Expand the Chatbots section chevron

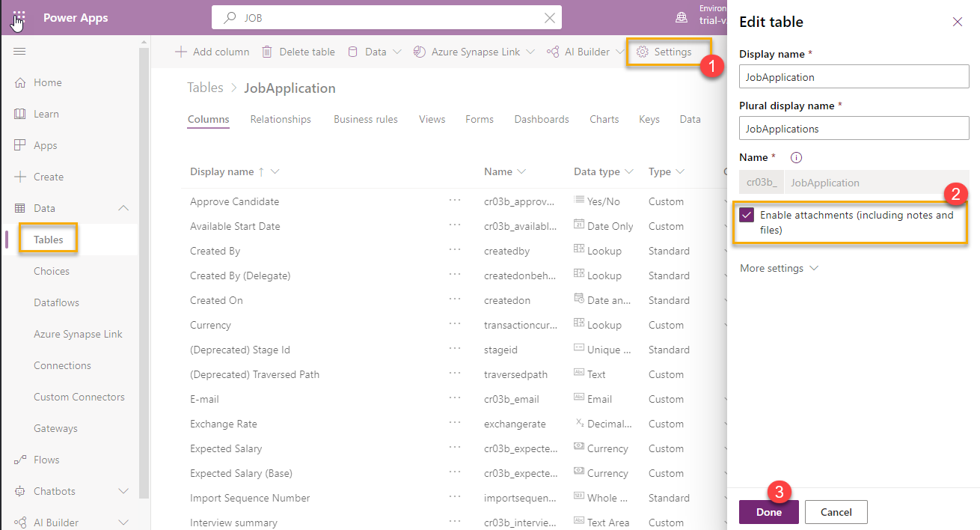pos(124,491)
